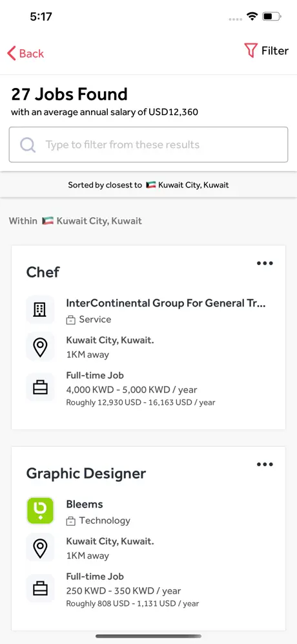
Task: Click the search magnifier icon
Action: [x=28, y=145]
